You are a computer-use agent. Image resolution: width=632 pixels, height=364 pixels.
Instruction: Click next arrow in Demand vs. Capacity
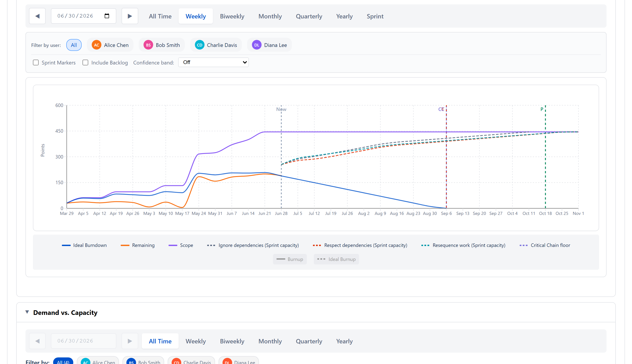(130, 341)
